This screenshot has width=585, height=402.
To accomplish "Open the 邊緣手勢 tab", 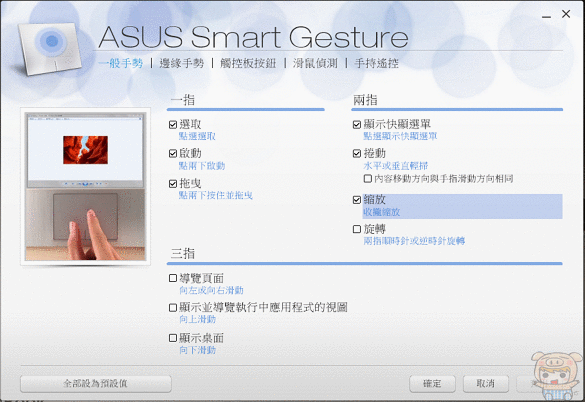I will (182, 63).
